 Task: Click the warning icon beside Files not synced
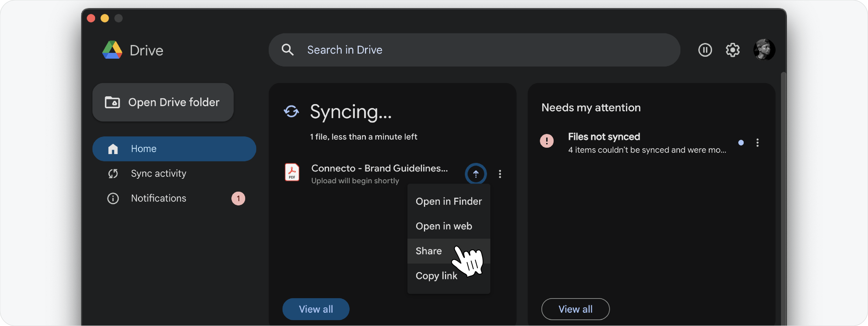546,141
